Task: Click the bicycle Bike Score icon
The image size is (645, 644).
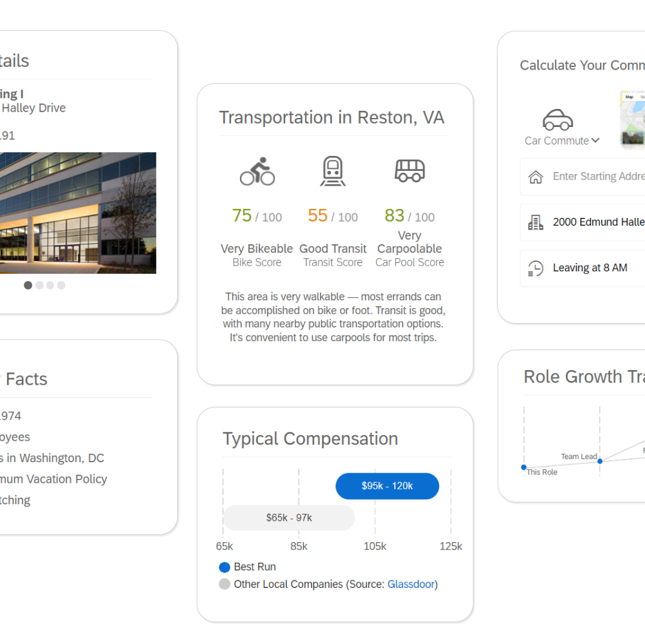Action: coord(257,171)
